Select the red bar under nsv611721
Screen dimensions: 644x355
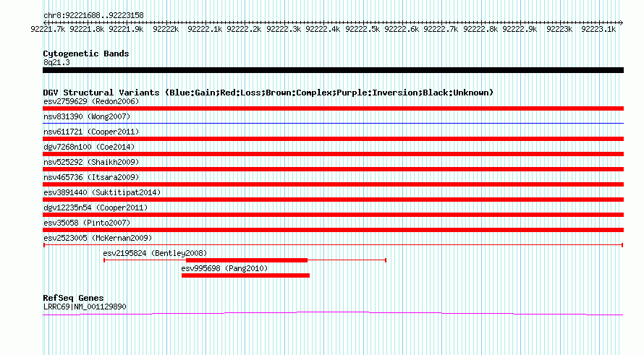pos(333,139)
